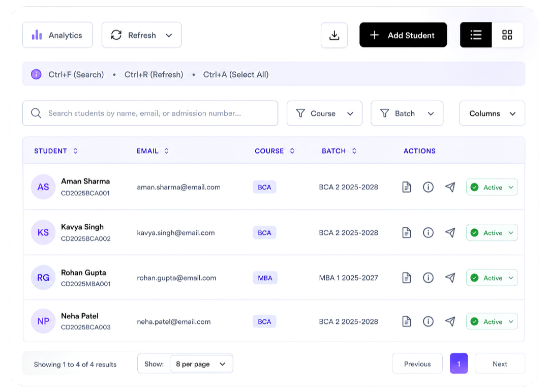Go to Next page

pos(500,364)
